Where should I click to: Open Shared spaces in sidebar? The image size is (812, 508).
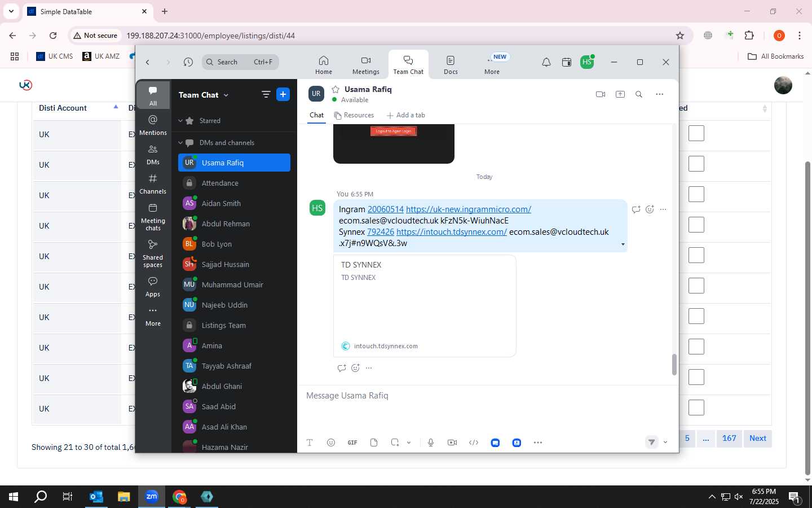click(153, 253)
